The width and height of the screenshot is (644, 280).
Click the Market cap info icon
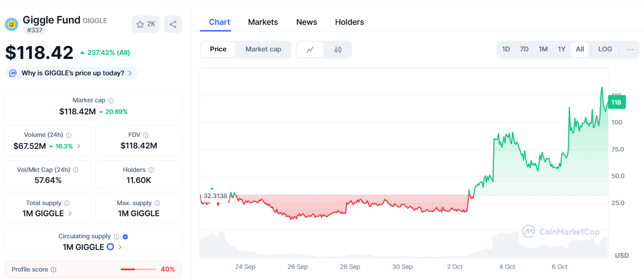point(111,101)
